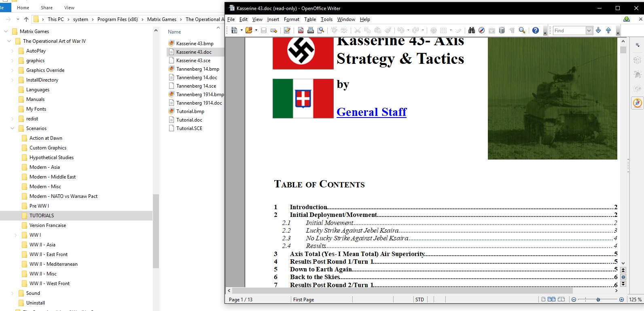Click inside the Find text field
This screenshot has height=311, width=644.
coord(570,30)
